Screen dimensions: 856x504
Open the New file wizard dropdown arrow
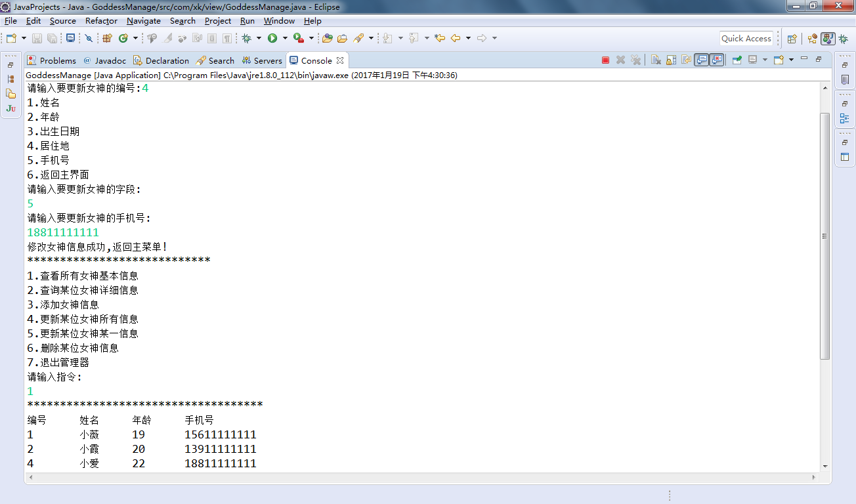[24, 38]
